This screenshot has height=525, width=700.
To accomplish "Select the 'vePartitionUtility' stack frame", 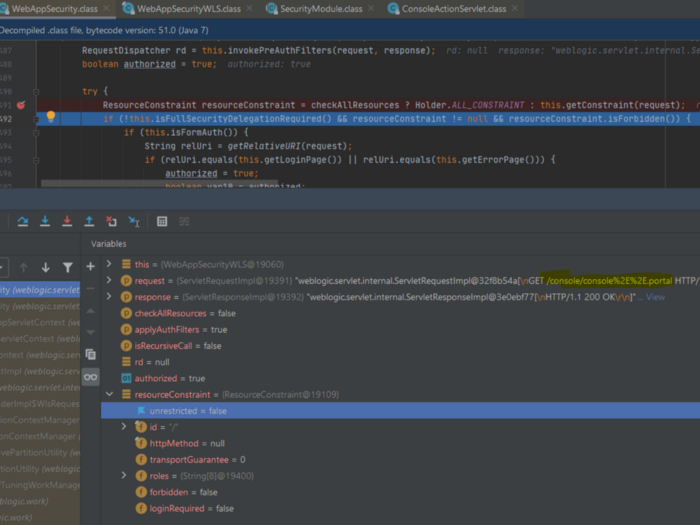I will point(40,452).
